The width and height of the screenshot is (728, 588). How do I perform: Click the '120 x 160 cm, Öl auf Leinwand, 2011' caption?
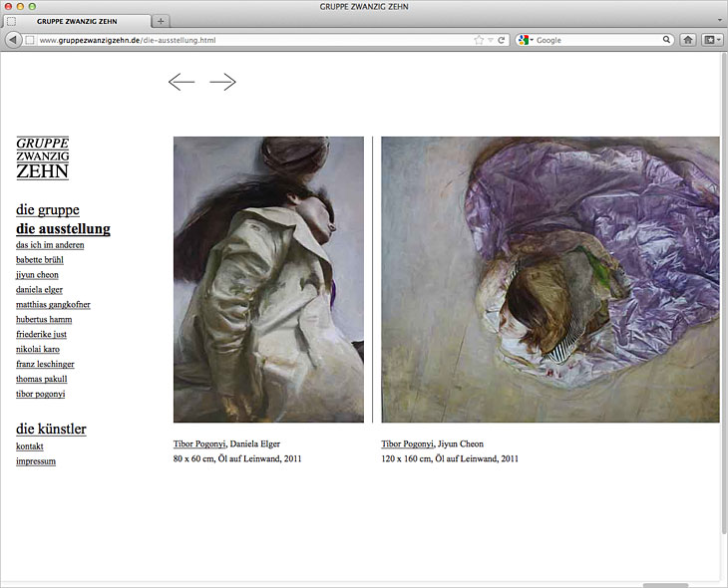point(450,458)
